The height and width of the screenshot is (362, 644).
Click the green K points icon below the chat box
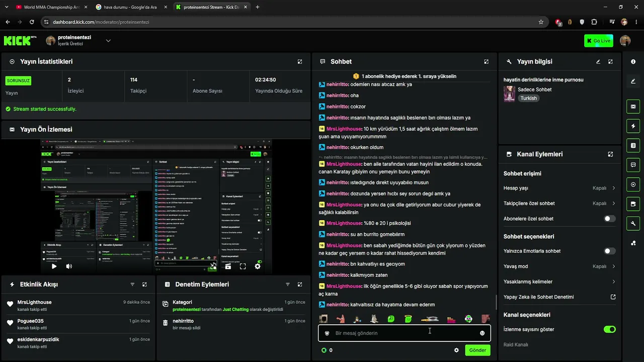point(324,350)
